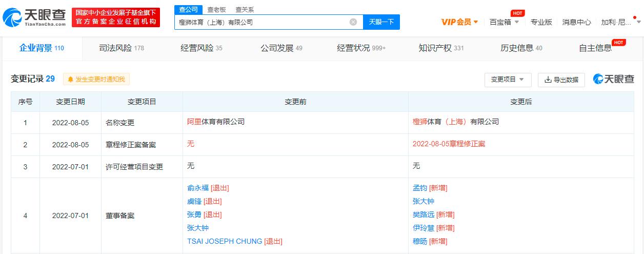The image size is (644, 254).
Task: Click the red 官方备案企业征信机构 banner
Action: pos(116,17)
